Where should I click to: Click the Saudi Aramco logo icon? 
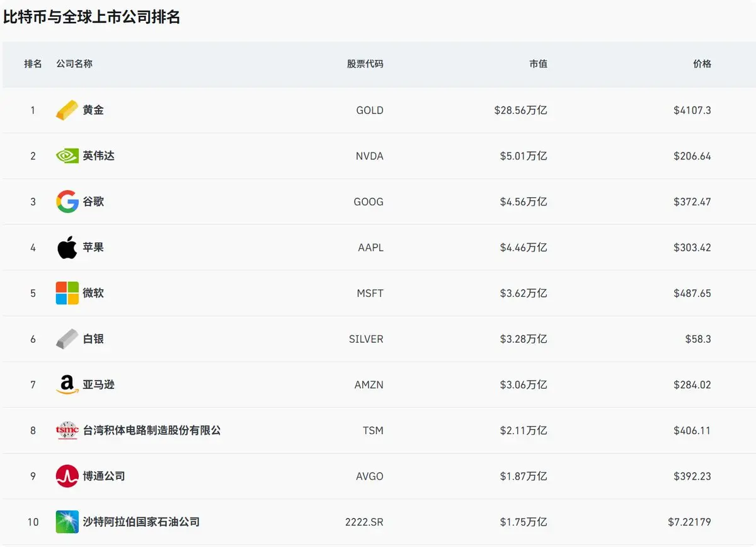point(67,522)
